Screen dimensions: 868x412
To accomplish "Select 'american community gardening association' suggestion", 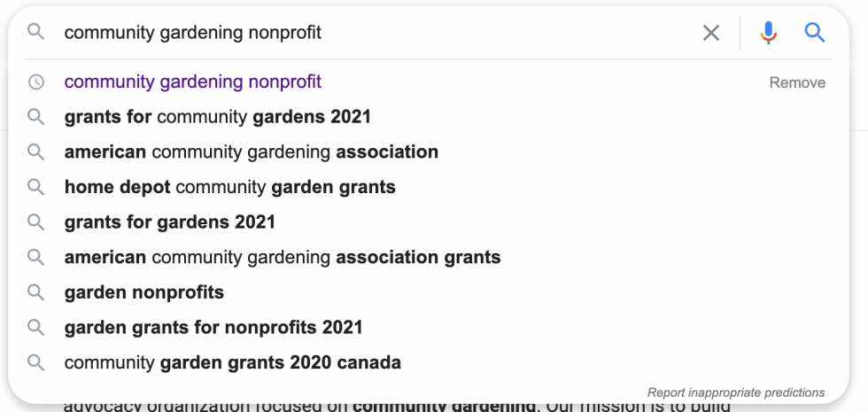I will [252, 152].
